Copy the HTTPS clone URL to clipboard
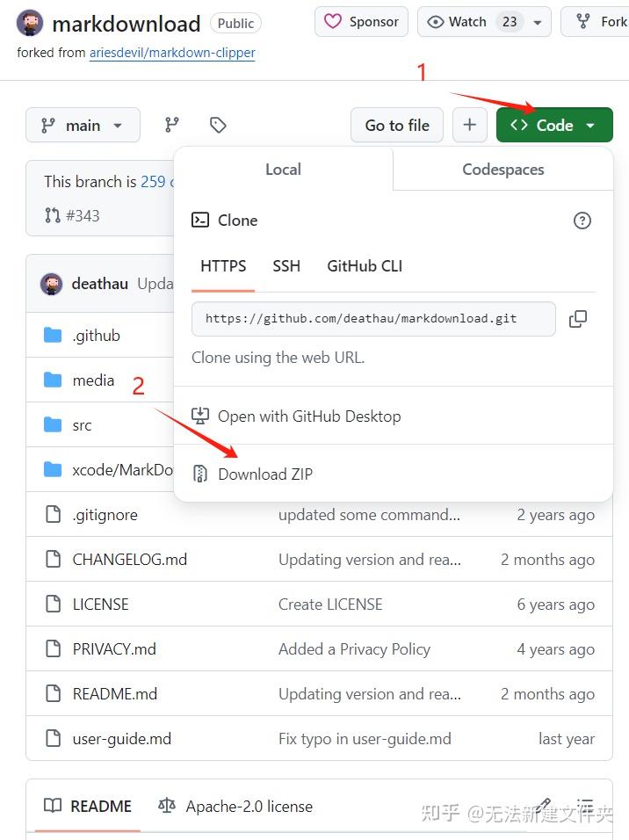Image resolution: width=629 pixels, height=840 pixels. click(577, 319)
